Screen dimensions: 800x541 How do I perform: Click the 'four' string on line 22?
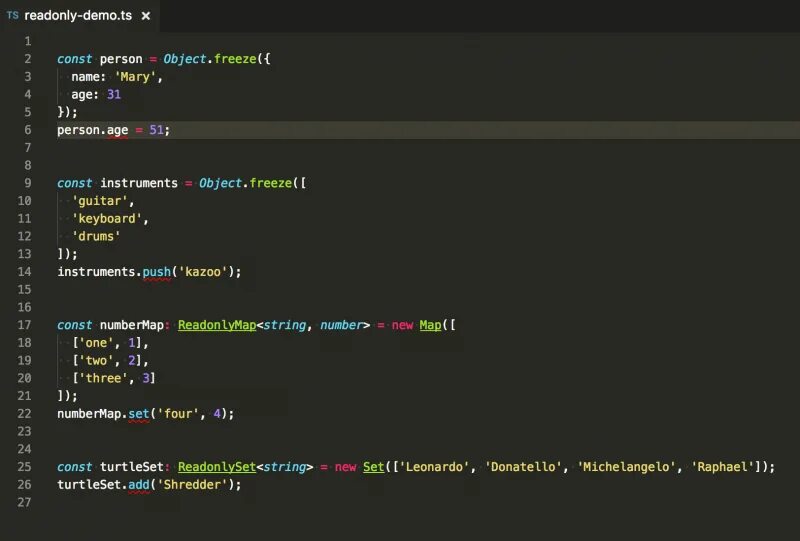(178, 414)
